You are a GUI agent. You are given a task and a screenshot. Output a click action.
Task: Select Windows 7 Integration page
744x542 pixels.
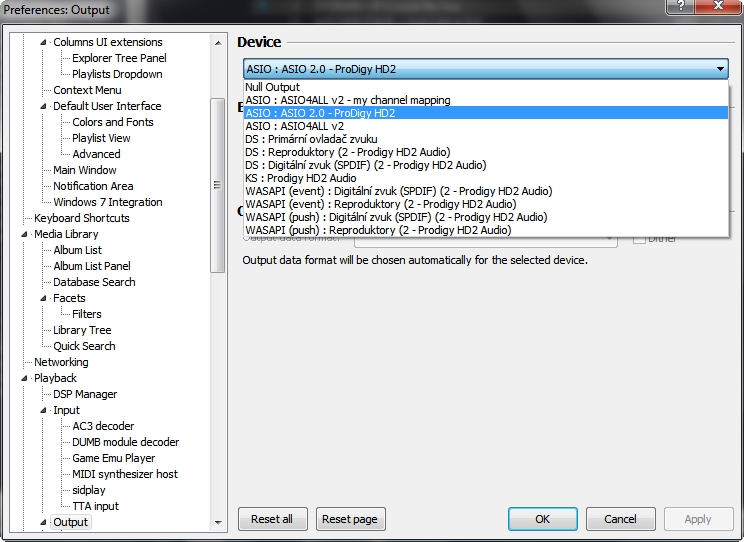[x=108, y=203]
